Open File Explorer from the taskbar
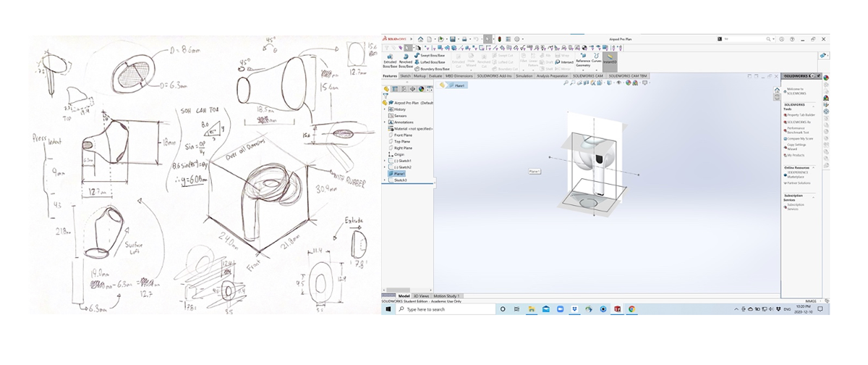868x365 pixels. click(x=532, y=309)
